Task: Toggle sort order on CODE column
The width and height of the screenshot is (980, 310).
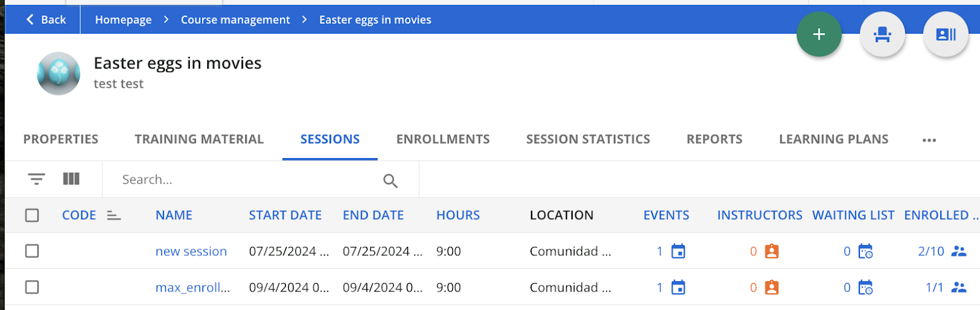Action: click(113, 216)
